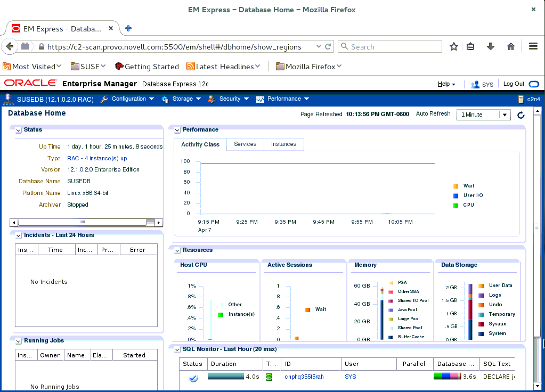545x392 pixels.
Task: Click the SYS user link in SQL Monitor
Action: (x=351, y=377)
